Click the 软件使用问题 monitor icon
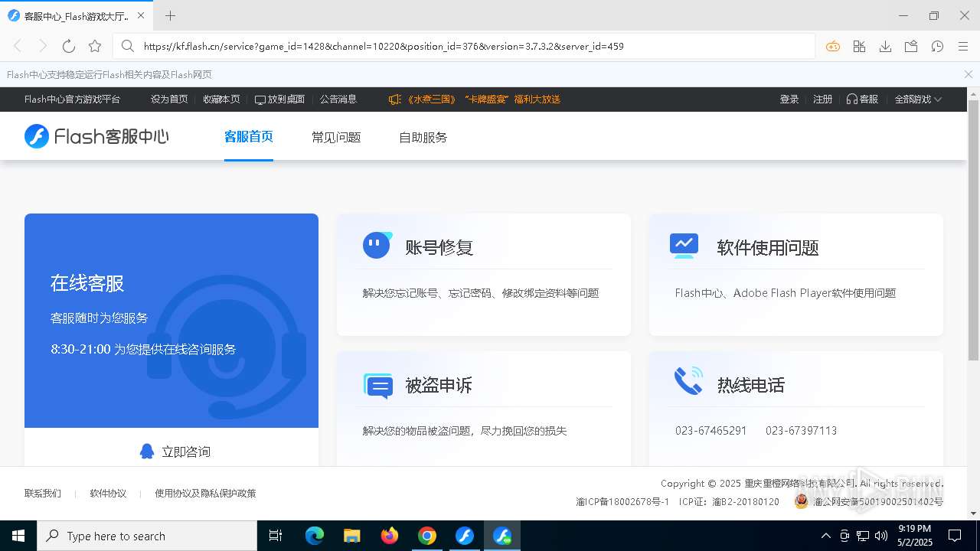The image size is (980, 551). click(684, 246)
